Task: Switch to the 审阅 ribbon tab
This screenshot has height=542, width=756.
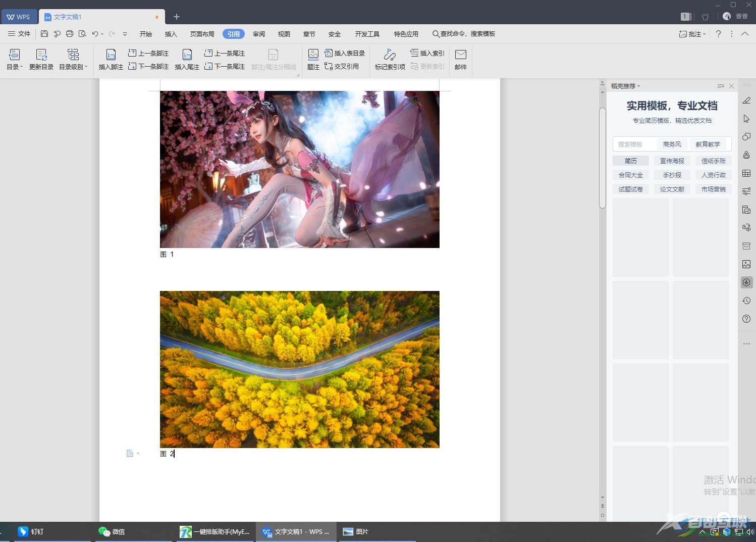Action: (259, 34)
